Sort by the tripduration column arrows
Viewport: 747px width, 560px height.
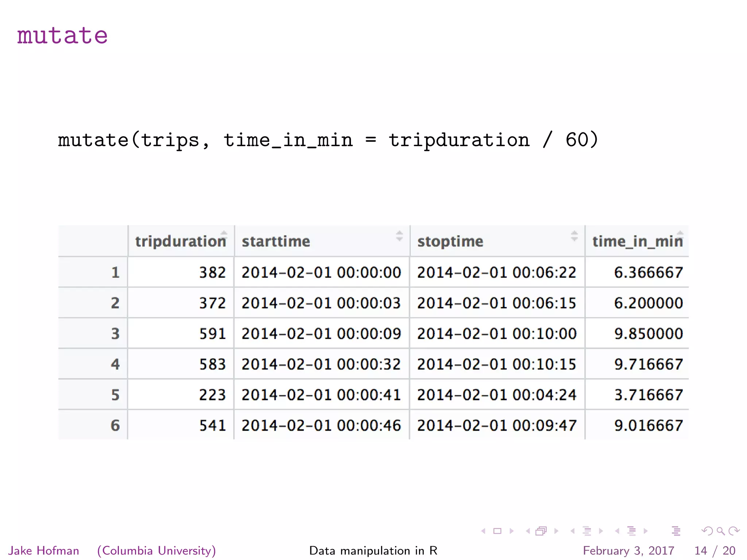pos(224,236)
